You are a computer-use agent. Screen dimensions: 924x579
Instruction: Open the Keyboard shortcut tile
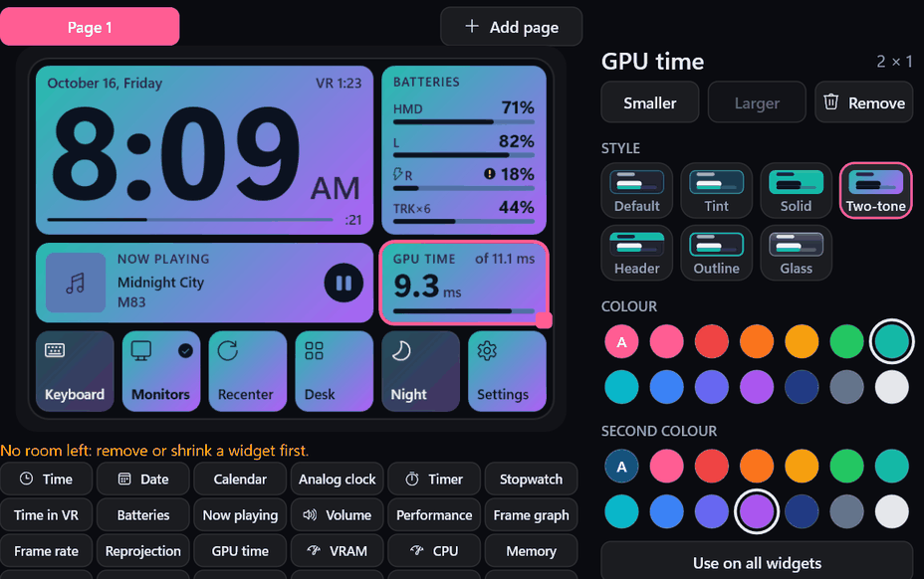pyautogui.click(x=75, y=371)
